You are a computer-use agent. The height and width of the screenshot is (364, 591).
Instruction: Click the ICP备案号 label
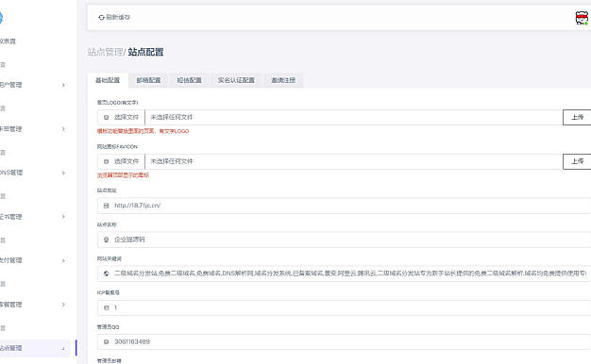pyautogui.click(x=109, y=293)
